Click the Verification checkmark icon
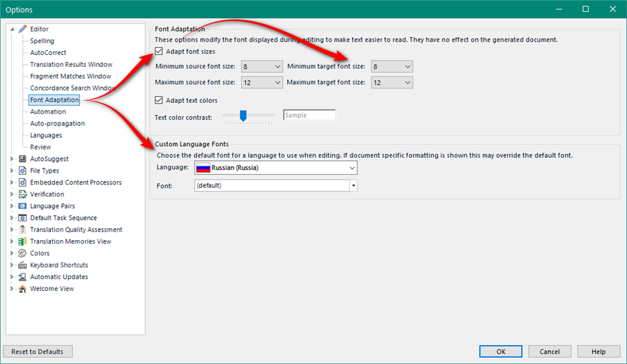The image size is (627, 364). click(x=22, y=194)
